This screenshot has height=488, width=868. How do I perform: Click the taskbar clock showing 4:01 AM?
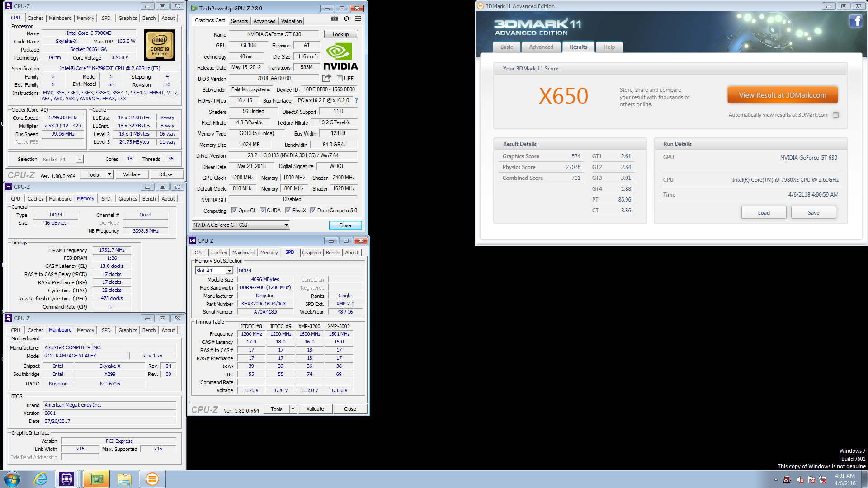click(845, 479)
